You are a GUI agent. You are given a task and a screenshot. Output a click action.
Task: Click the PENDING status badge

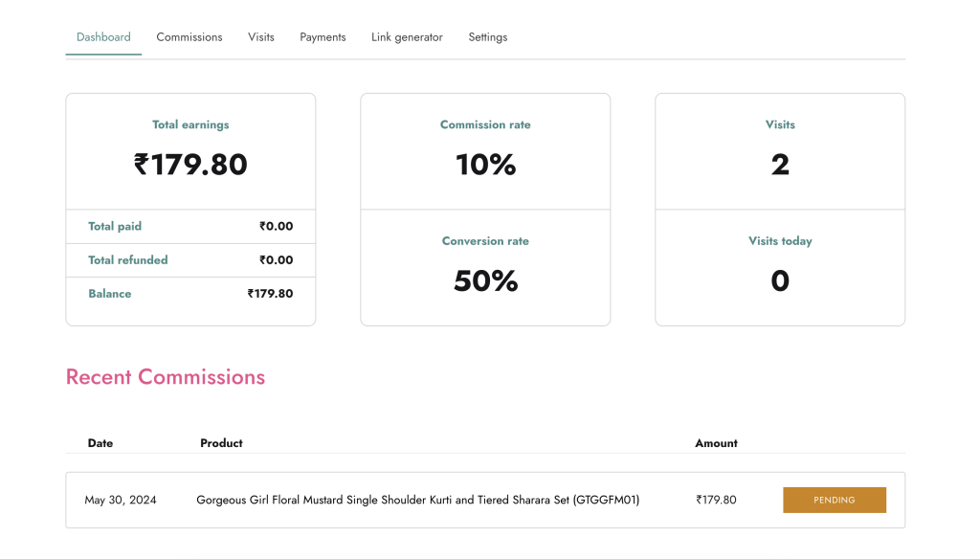(x=834, y=500)
